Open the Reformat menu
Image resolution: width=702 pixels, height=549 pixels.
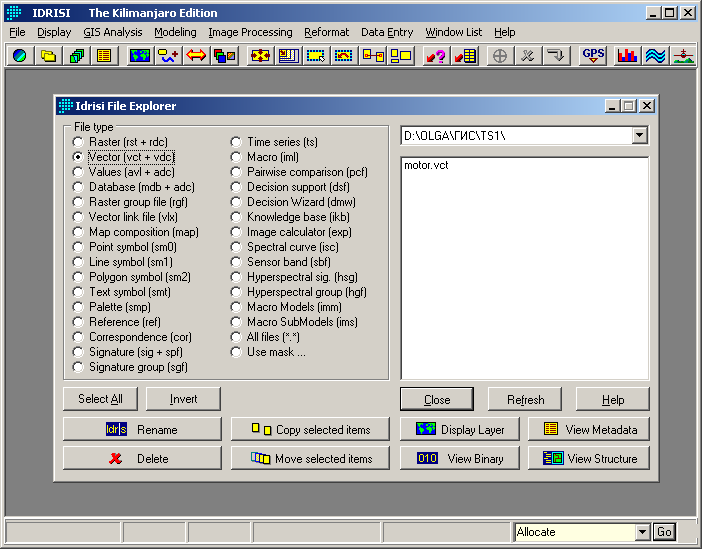point(326,32)
